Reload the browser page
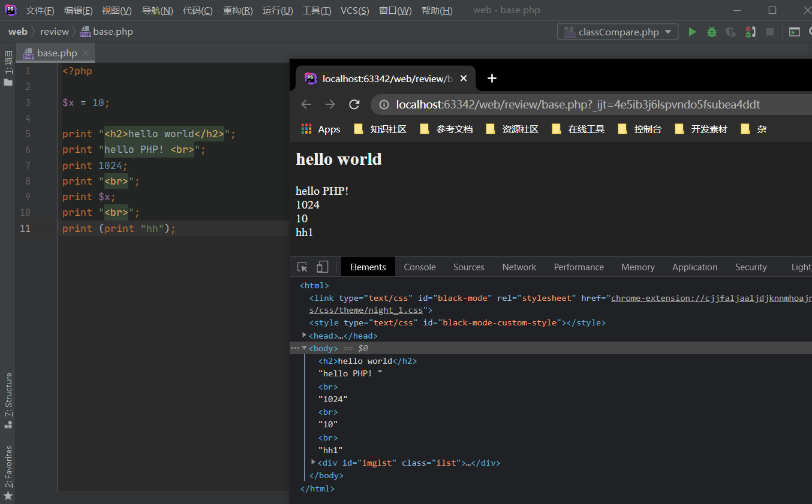 (x=354, y=104)
